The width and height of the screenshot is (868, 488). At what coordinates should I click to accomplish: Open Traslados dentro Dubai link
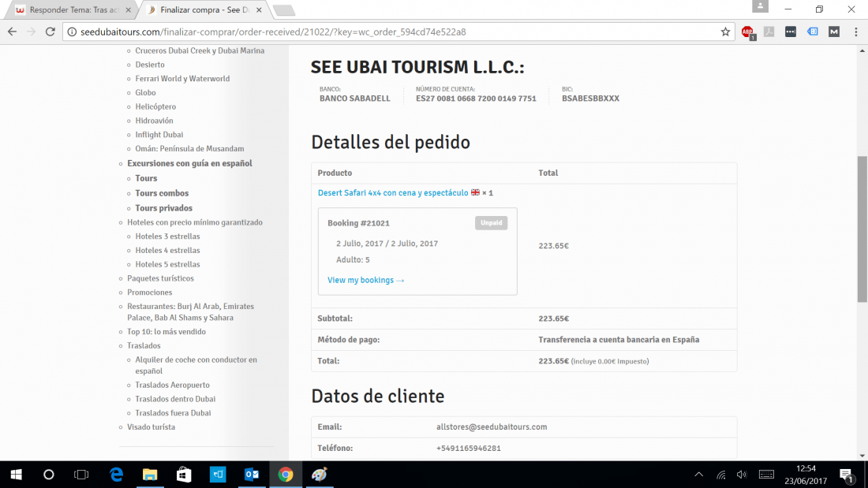click(175, 399)
